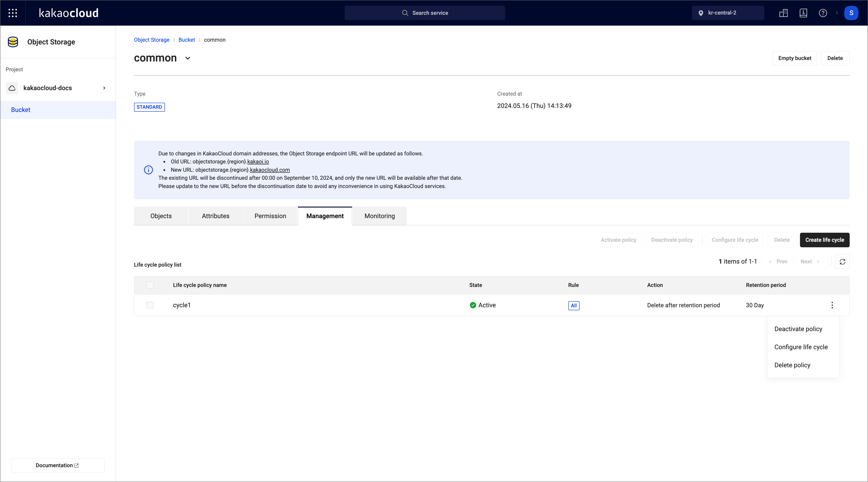This screenshot has height=482, width=868.
Task: Click the S profile avatar icon
Action: 851,13
